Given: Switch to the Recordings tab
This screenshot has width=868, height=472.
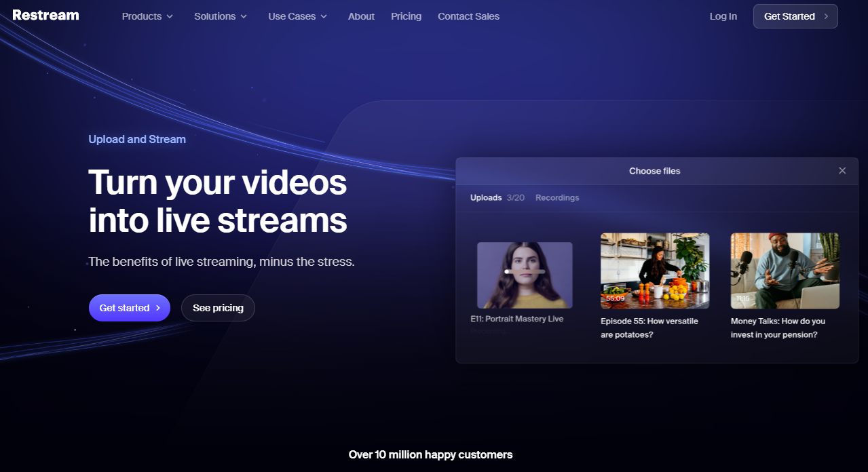Looking at the screenshot, I should click(557, 198).
